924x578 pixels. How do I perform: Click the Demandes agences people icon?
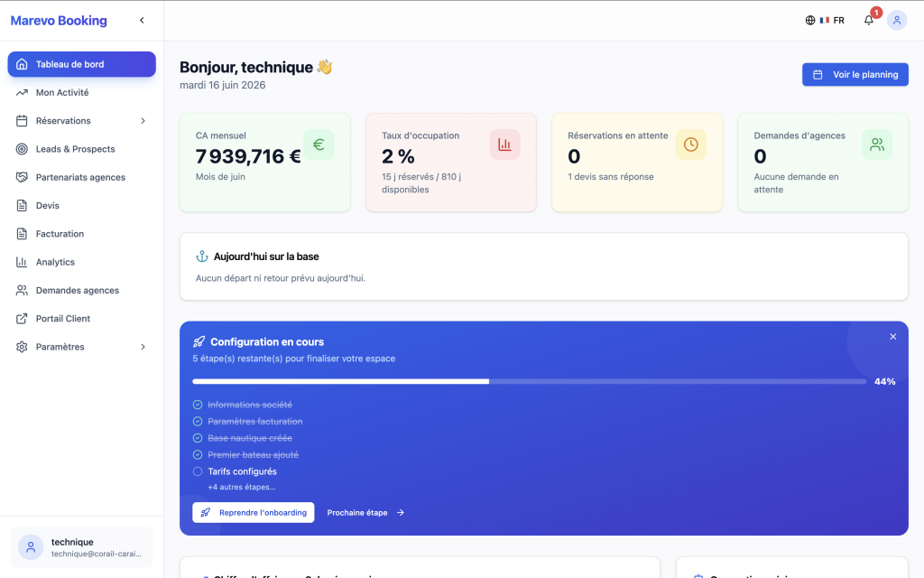[22, 290]
